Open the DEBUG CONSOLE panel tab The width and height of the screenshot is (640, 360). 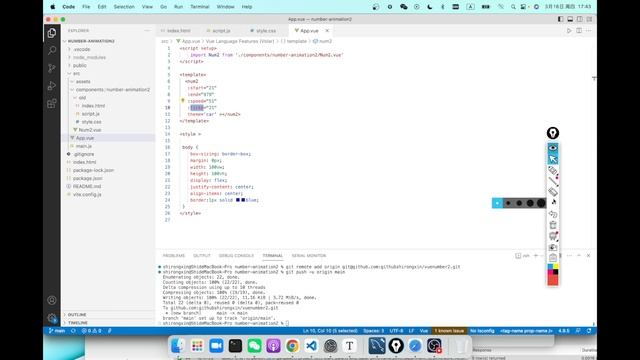pos(236,256)
